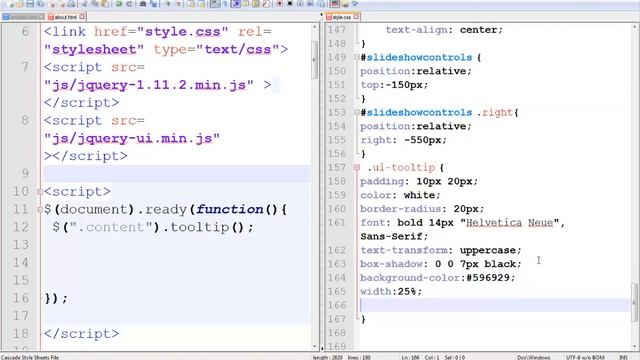This screenshot has width=640, height=360.
Task: Click the 'length : 2820' status bar entry
Action: (x=329, y=357)
